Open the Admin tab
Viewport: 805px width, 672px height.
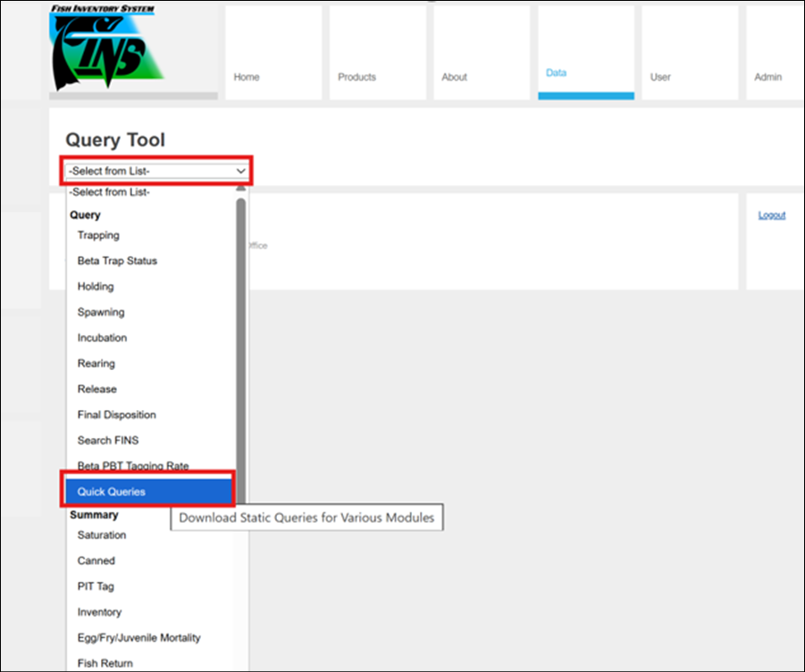pos(767,77)
